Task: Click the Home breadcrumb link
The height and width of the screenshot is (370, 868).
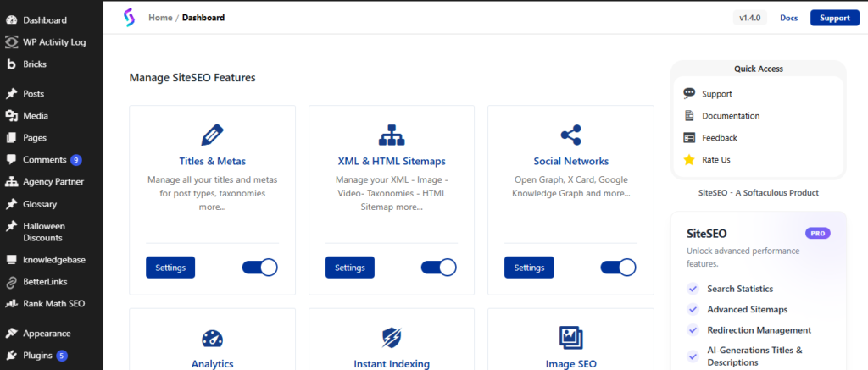Action: click(x=160, y=18)
